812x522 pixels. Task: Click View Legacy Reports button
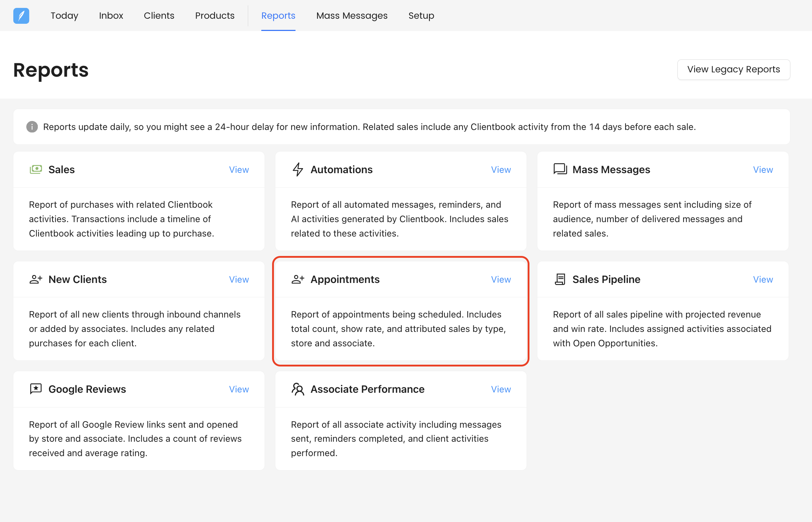[x=733, y=69]
